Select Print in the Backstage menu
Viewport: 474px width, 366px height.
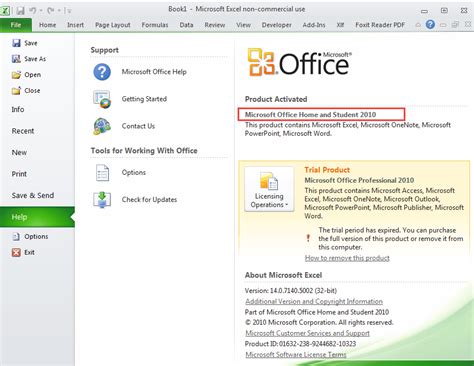[x=19, y=174]
